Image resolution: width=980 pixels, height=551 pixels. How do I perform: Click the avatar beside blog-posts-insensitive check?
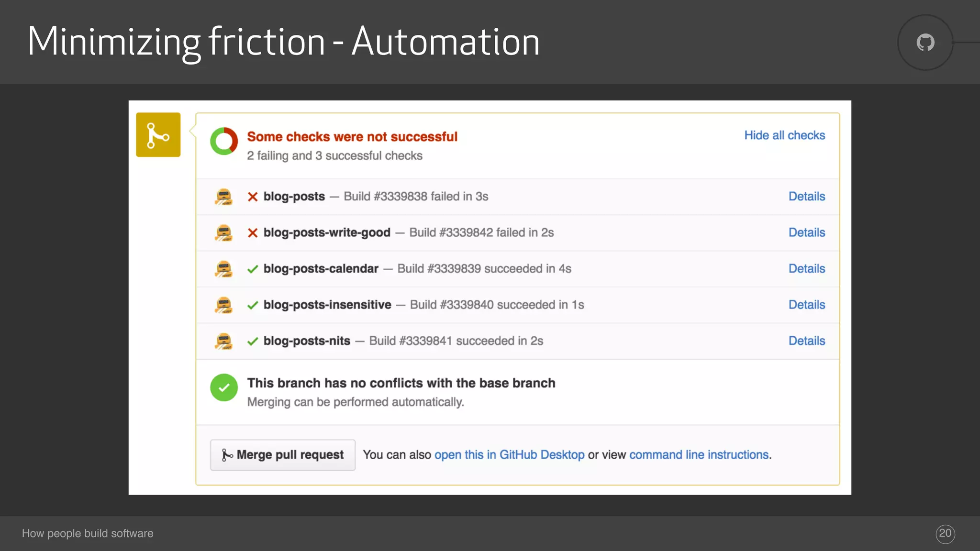click(x=223, y=305)
